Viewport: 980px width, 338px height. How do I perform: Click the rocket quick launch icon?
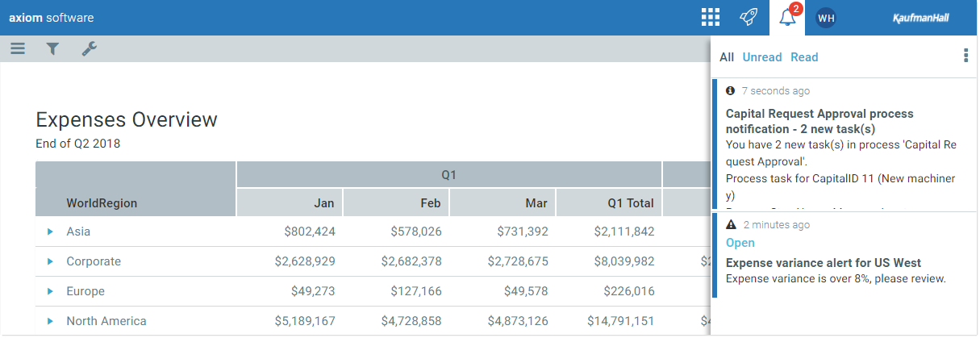tap(749, 18)
